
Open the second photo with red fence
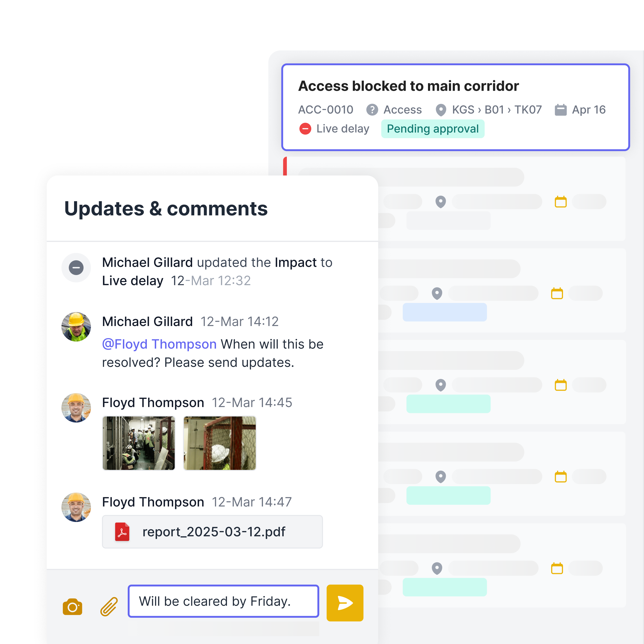[x=220, y=443]
